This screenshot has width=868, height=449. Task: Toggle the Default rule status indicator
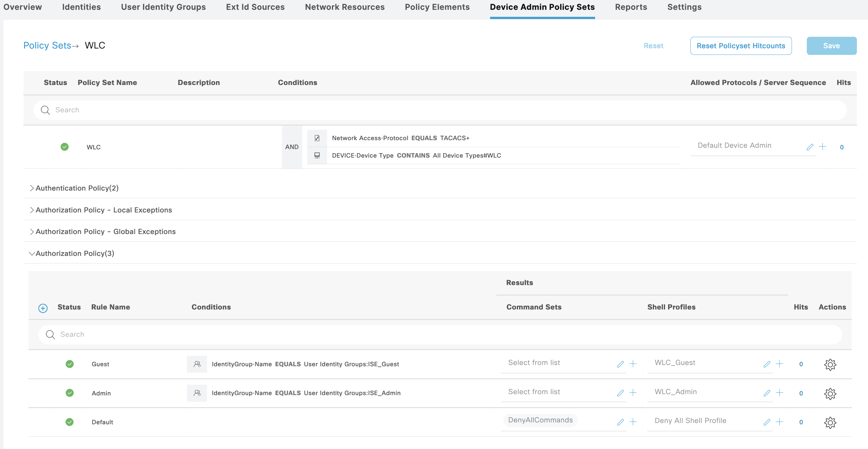(69, 422)
